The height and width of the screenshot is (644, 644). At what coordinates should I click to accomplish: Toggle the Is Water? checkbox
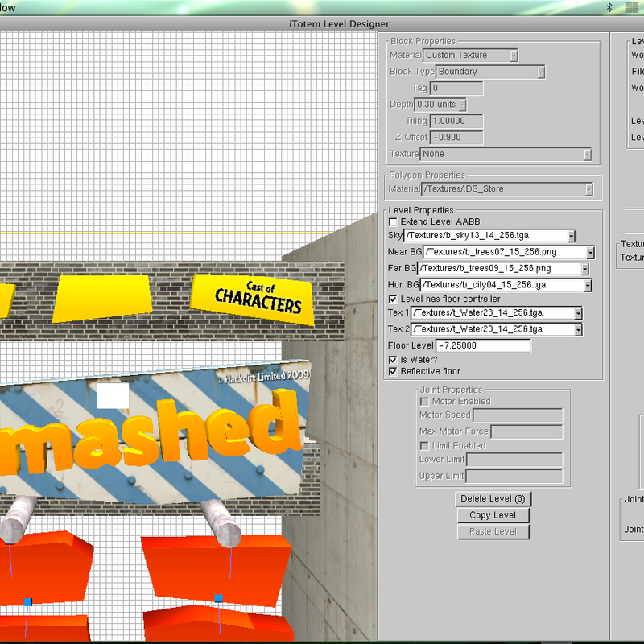point(393,360)
